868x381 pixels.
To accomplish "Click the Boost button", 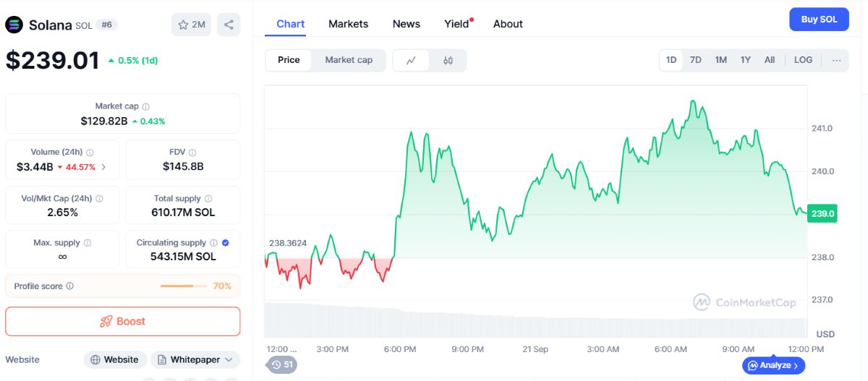I will pos(123,321).
